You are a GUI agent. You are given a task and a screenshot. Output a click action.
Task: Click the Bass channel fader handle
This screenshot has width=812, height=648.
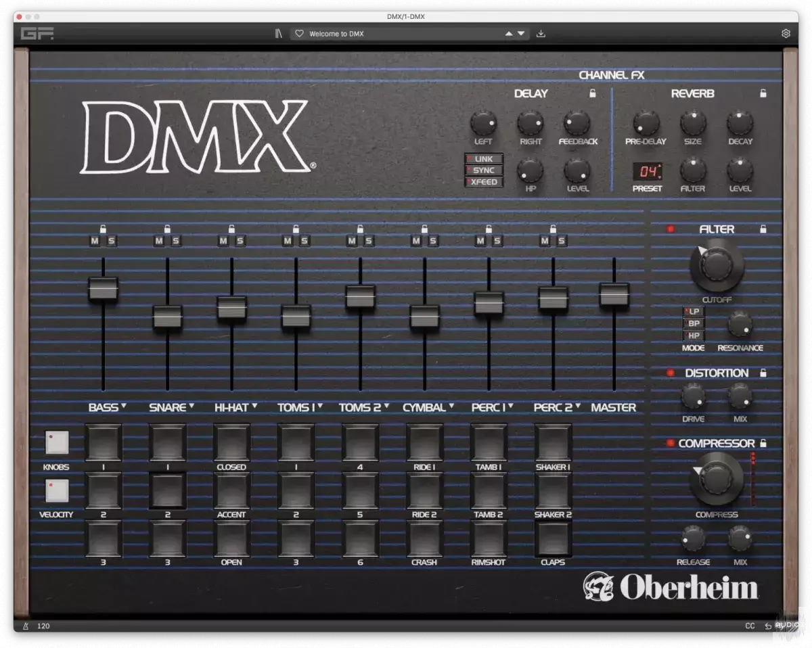point(103,289)
